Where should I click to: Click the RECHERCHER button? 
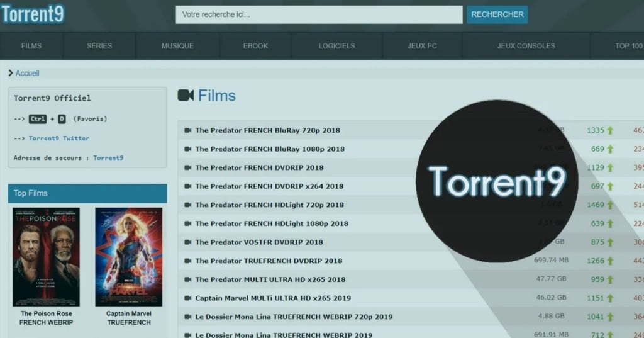click(497, 14)
